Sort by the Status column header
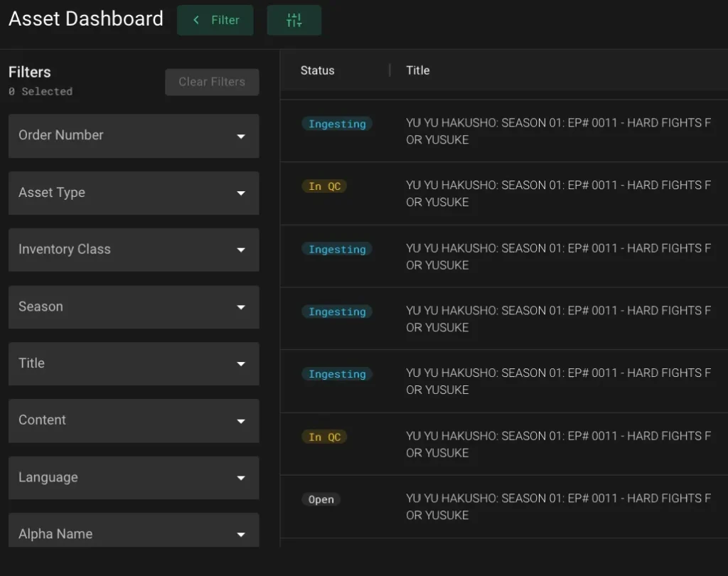This screenshot has width=728, height=576. [x=317, y=70]
